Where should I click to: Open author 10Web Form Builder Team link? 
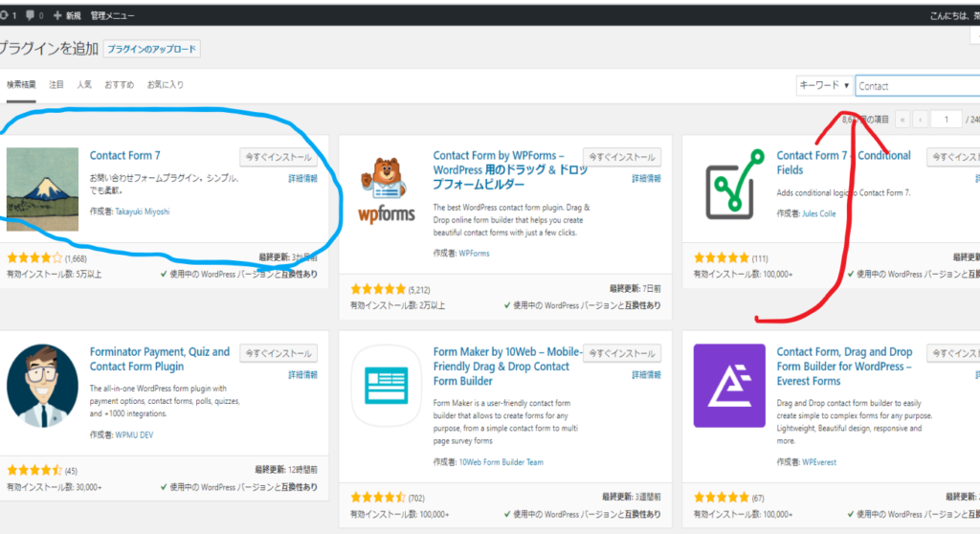tap(501, 462)
